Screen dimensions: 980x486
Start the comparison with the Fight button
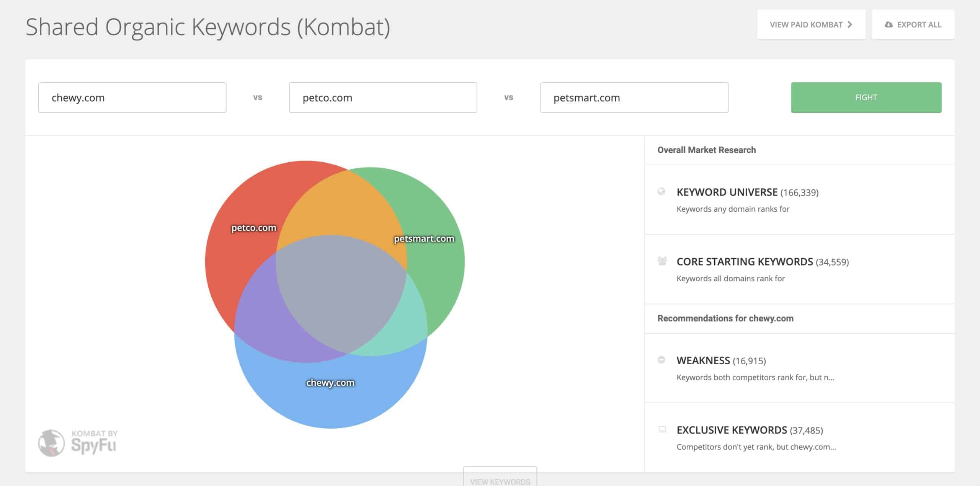click(866, 98)
